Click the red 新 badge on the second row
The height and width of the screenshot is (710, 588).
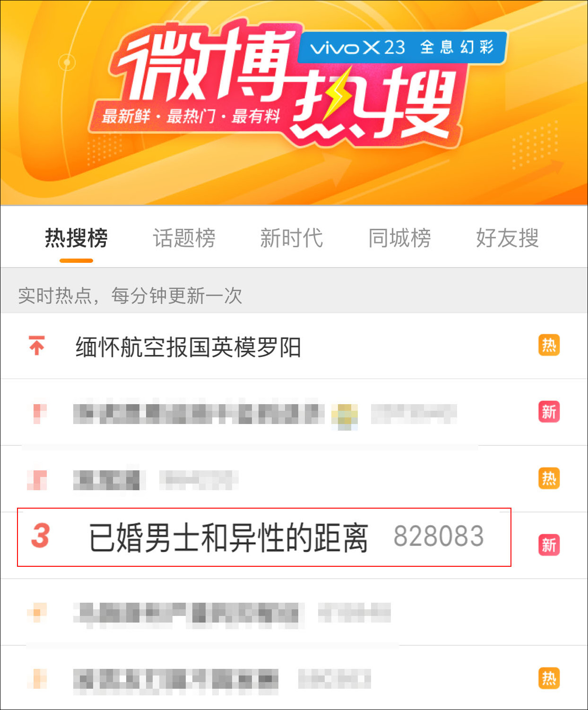point(549,412)
